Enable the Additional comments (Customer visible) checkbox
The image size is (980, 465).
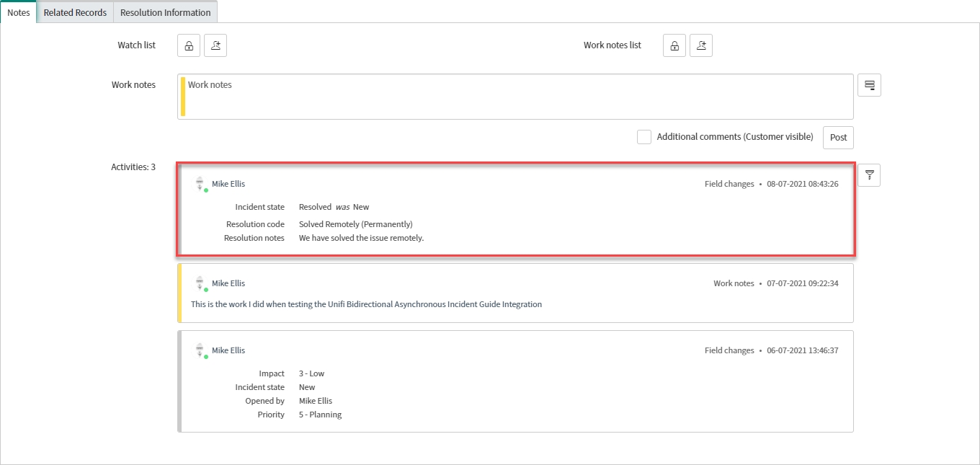click(644, 137)
